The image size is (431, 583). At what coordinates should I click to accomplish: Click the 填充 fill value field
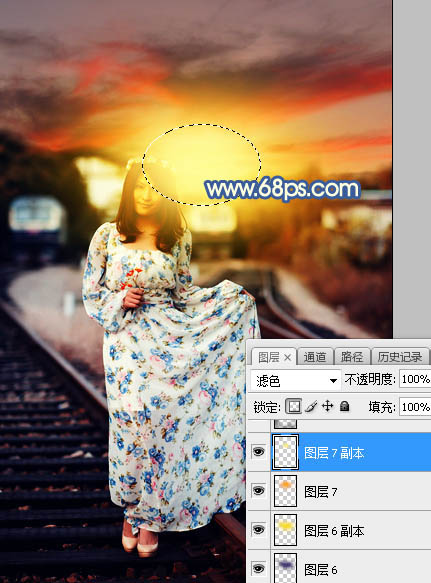pyautogui.click(x=415, y=407)
